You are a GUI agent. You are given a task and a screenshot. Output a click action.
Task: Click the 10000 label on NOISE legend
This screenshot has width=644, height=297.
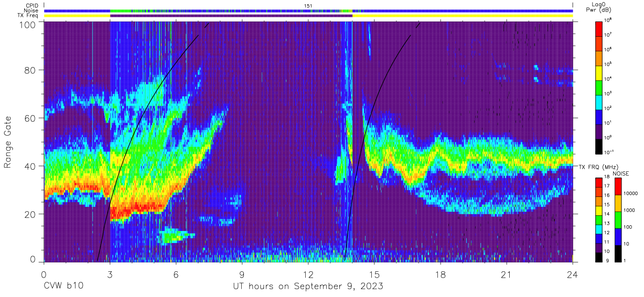[631, 194]
